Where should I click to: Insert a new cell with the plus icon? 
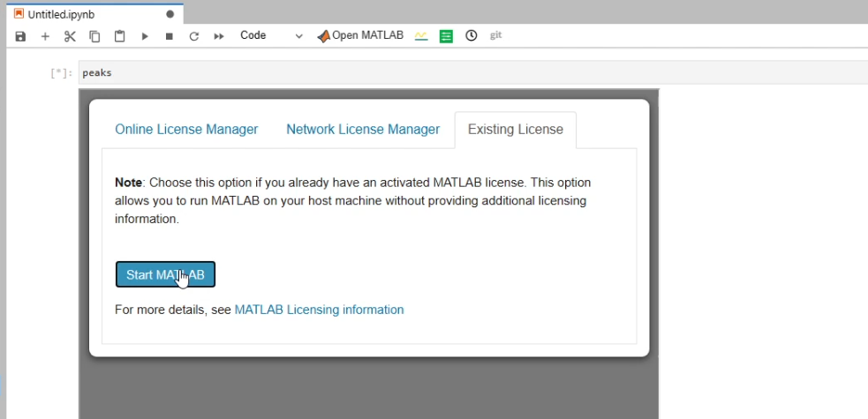[45, 36]
